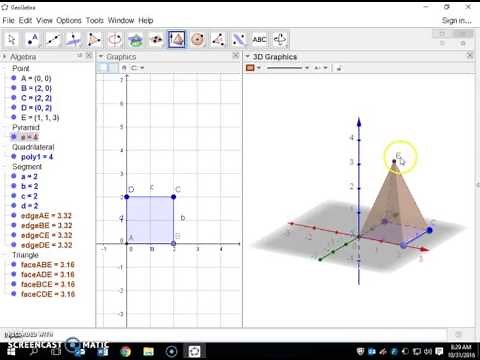Select the Move tool in the toolbar
The height and width of the screenshot is (360, 480).
point(12,40)
